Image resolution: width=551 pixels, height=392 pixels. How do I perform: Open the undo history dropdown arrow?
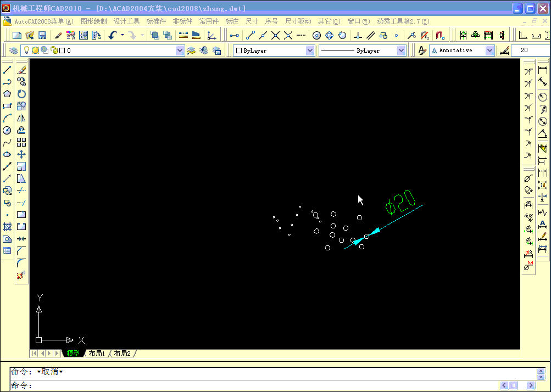123,35
